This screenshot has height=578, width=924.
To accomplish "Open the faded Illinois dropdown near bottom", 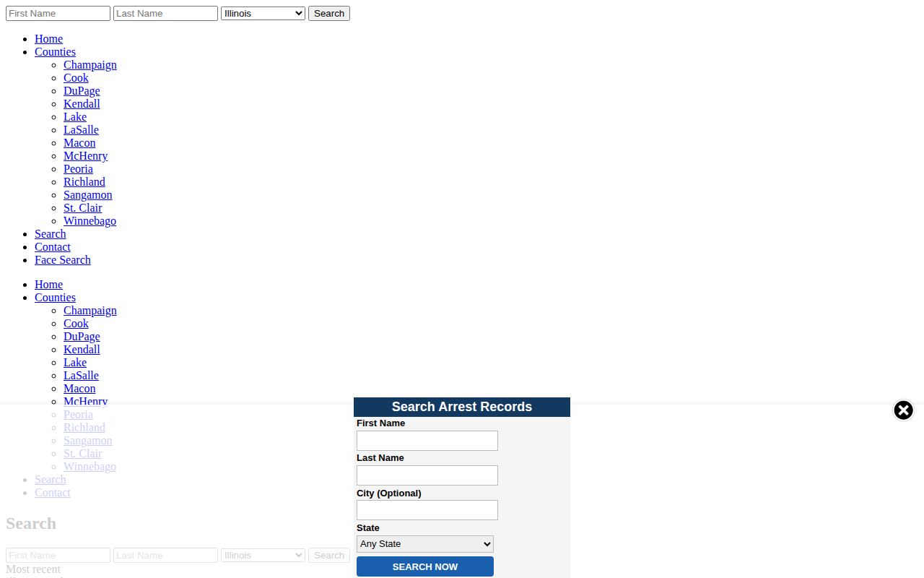I will [x=263, y=555].
